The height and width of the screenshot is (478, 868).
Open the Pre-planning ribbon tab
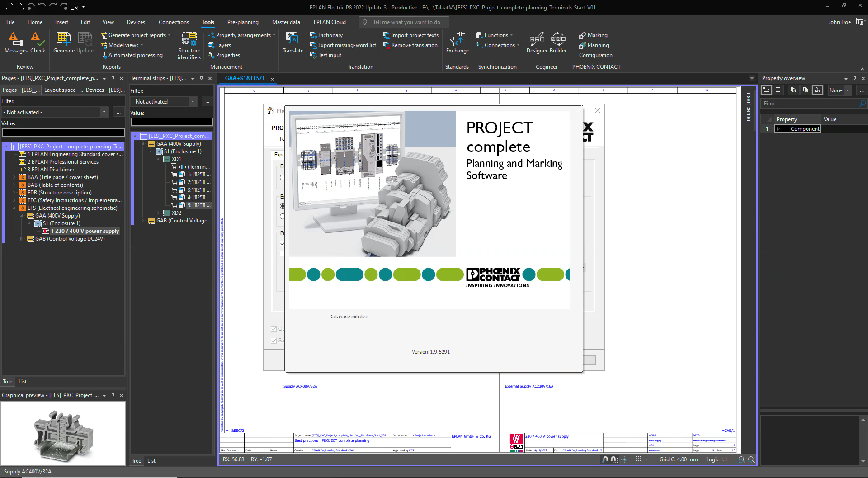[243, 22]
